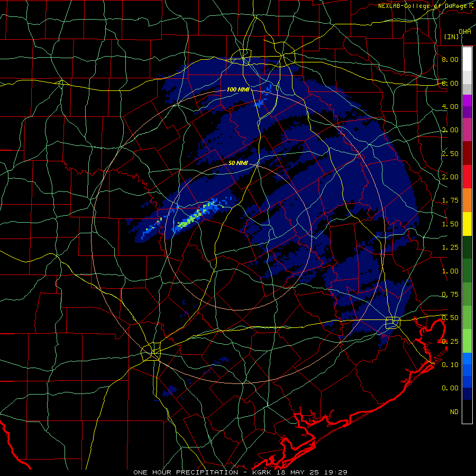Choose the yellow legend swatch at 1.50

point(467,224)
